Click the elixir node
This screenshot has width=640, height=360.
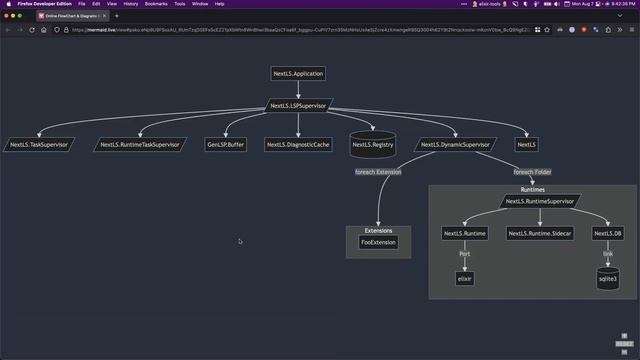pos(464,279)
